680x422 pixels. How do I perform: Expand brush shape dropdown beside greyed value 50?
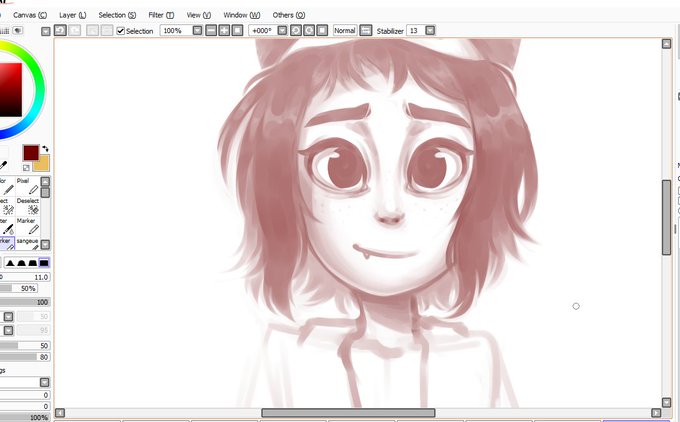click(8, 317)
